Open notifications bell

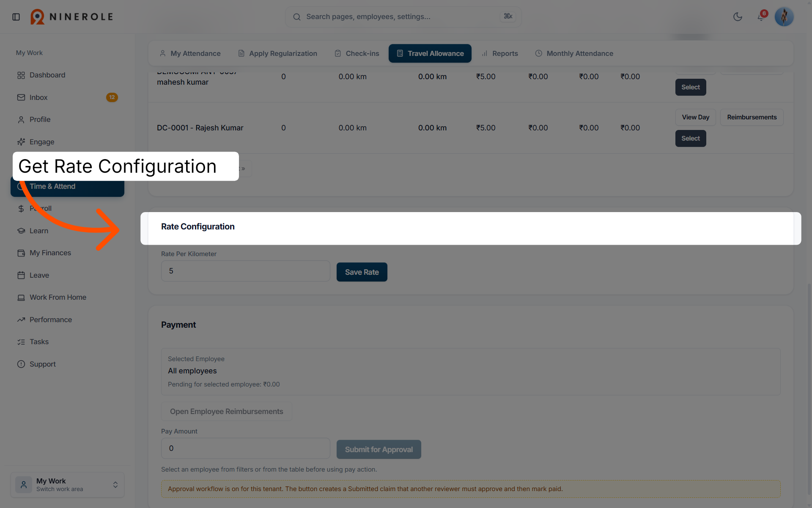(761, 17)
